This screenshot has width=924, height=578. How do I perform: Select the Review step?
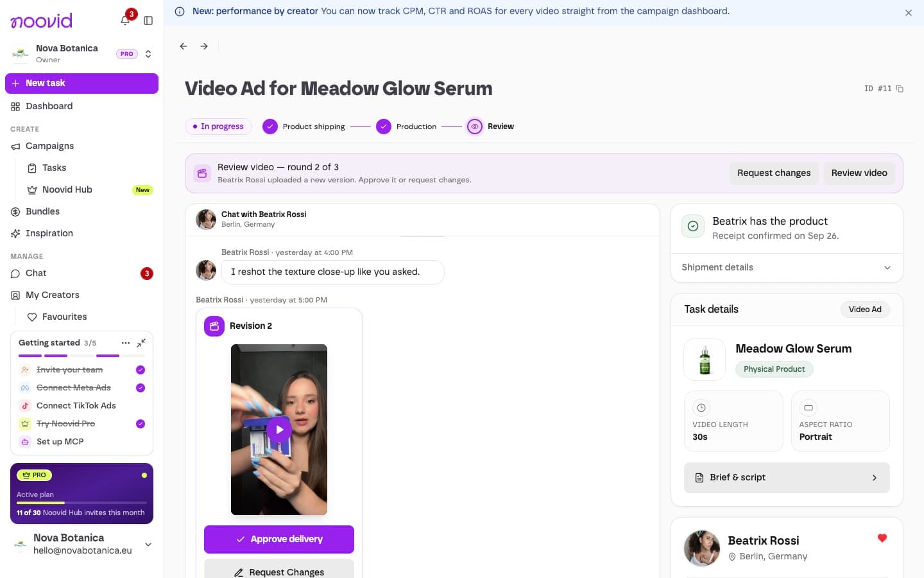pos(490,127)
